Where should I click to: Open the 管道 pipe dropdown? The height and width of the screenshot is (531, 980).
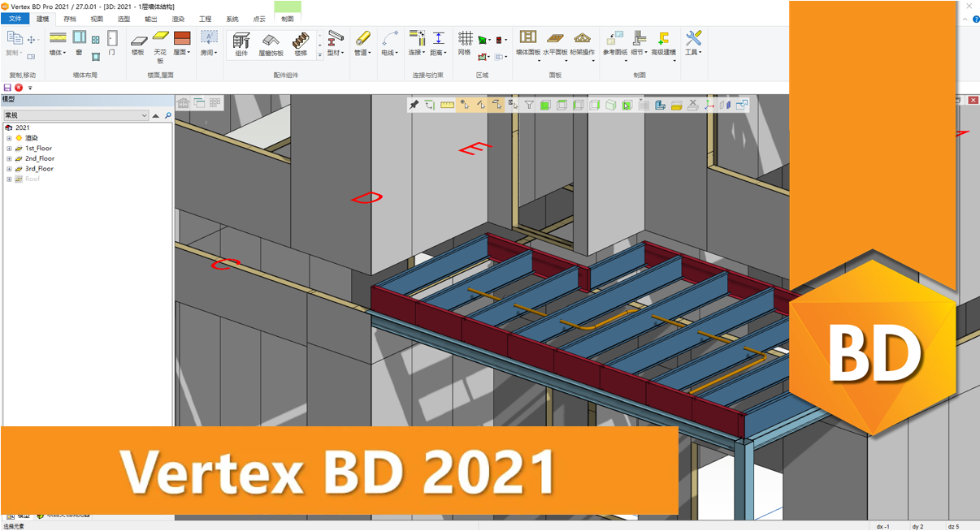362,53
